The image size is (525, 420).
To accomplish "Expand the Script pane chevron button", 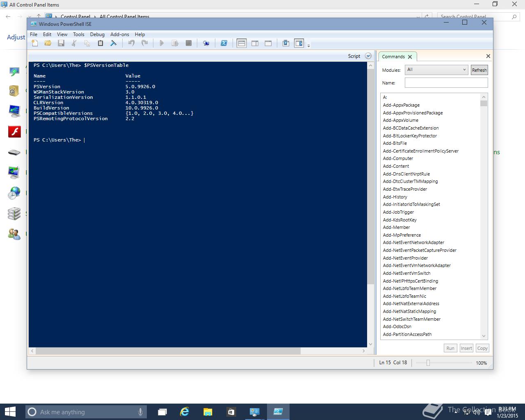I will tap(368, 56).
